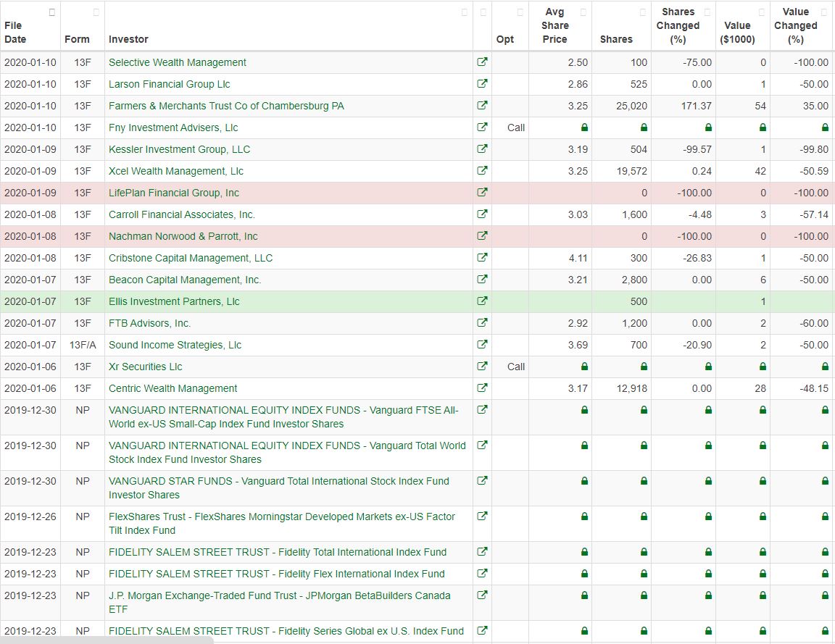835x644 pixels.
Task: Click lock icon in Fidelity Total International Value ($1000) column
Action: (763, 552)
